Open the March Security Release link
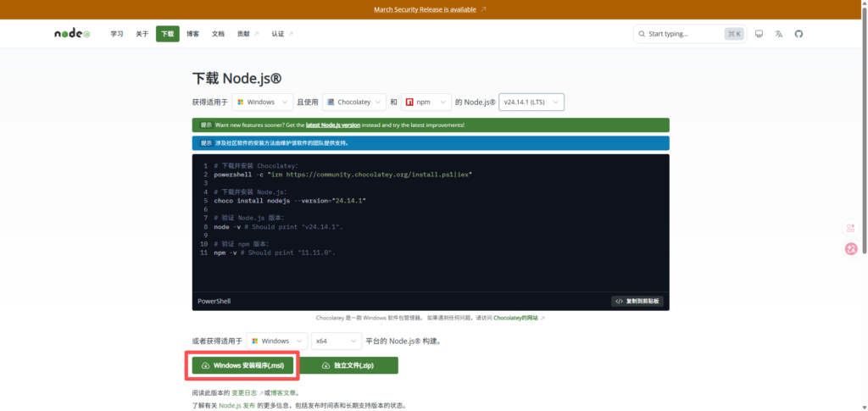This screenshot has width=868, height=411. click(425, 9)
